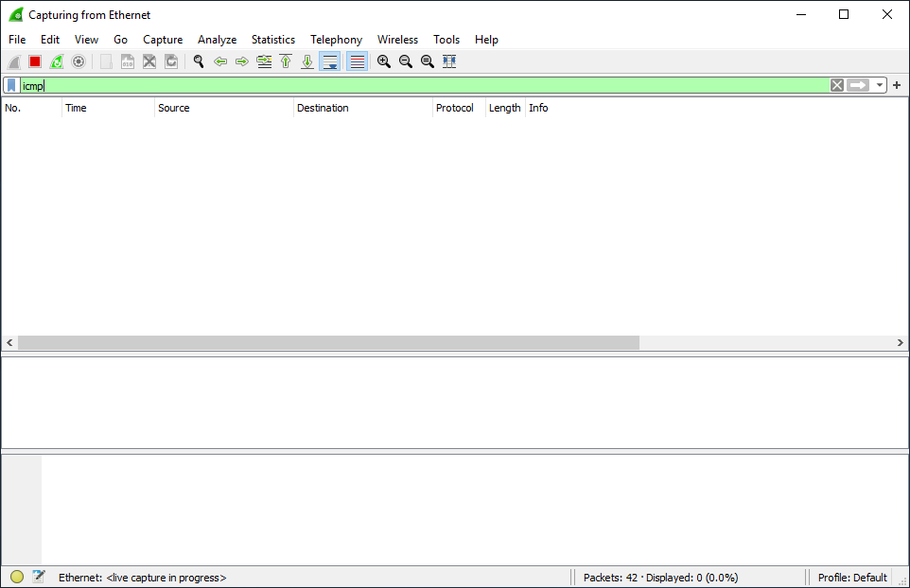
Task: Click the 'live capture in progress' status text
Action: point(166,578)
